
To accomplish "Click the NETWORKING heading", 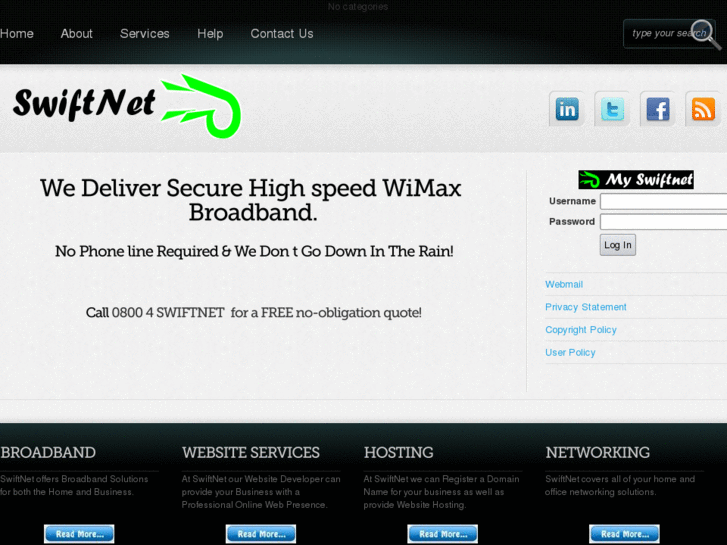I will tap(598, 453).
